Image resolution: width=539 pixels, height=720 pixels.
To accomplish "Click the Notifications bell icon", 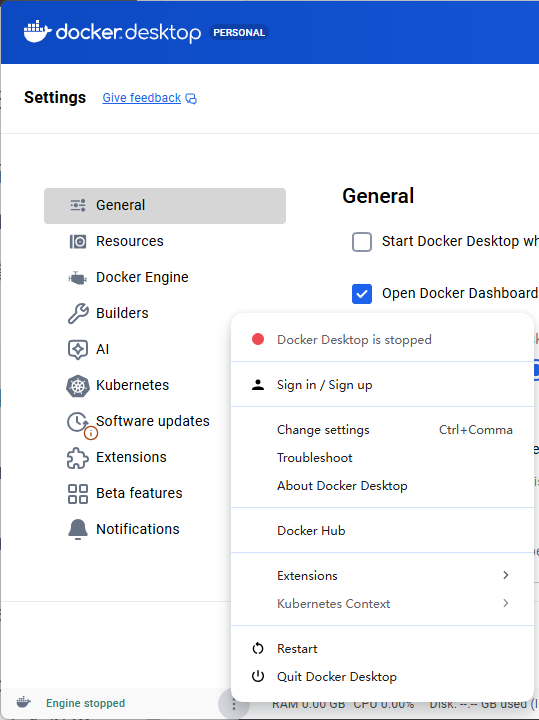I will [x=78, y=529].
